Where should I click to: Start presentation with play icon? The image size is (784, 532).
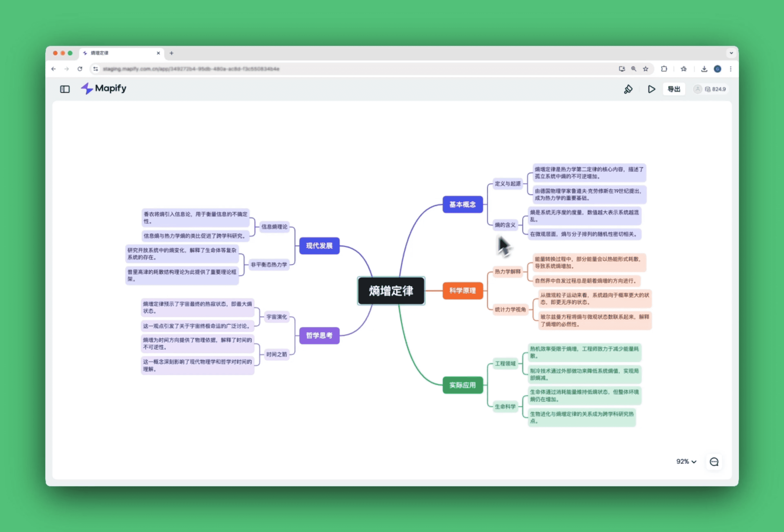(x=651, y=89)
